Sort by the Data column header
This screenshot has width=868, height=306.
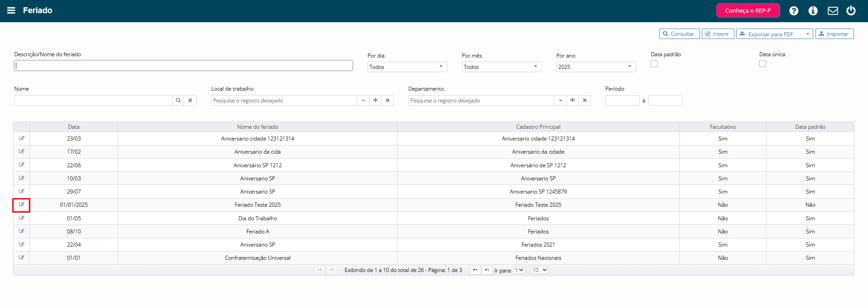[x=74, y=127]
